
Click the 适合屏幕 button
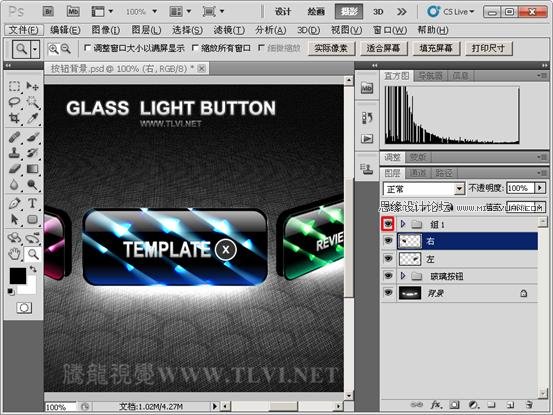click(384, 48)
